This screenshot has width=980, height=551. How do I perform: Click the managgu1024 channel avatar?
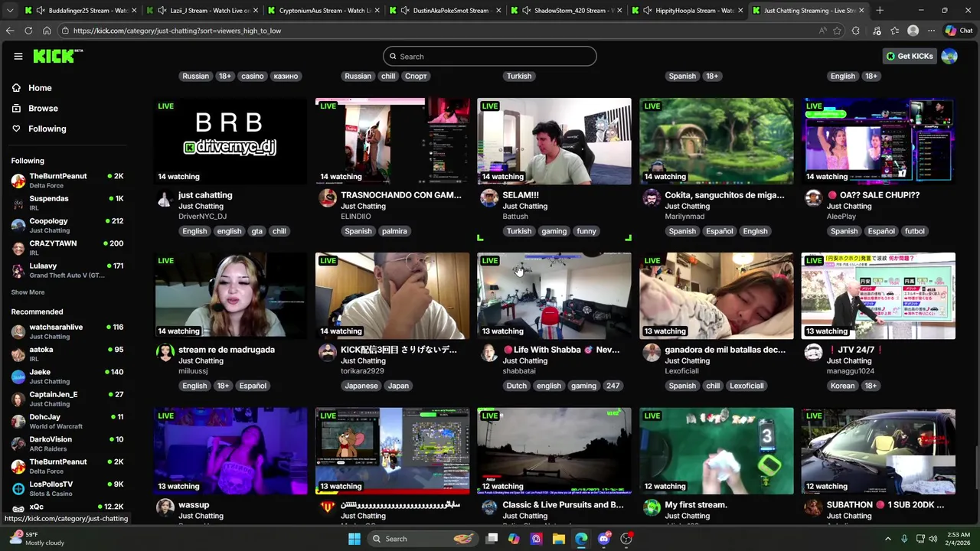tap(813, 354)
